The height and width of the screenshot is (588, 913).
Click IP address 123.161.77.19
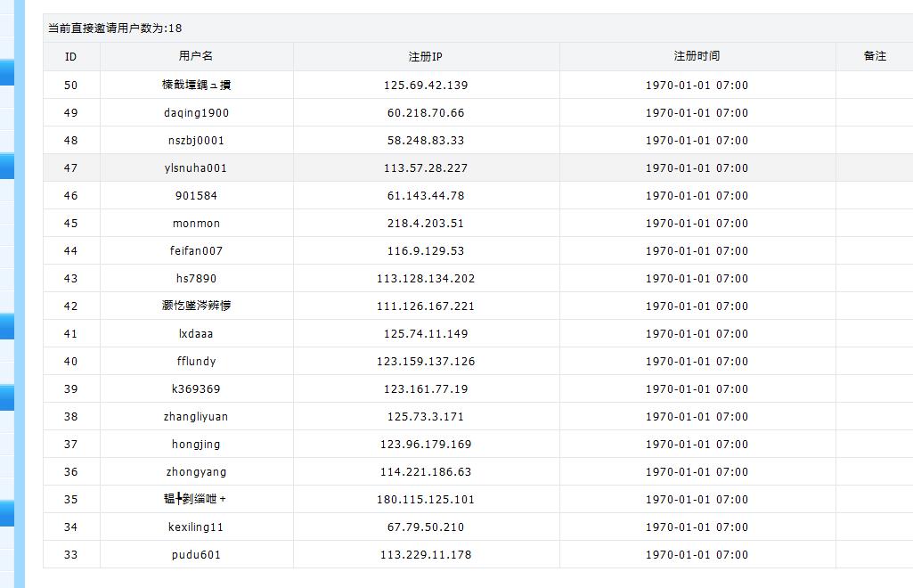click(x=426, y=389)
